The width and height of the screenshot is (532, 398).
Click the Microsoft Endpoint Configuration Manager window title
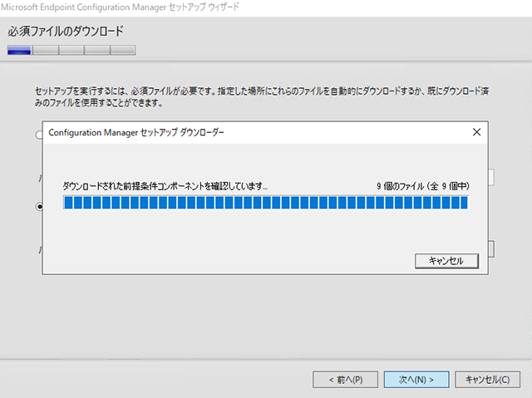click(120, 7)
